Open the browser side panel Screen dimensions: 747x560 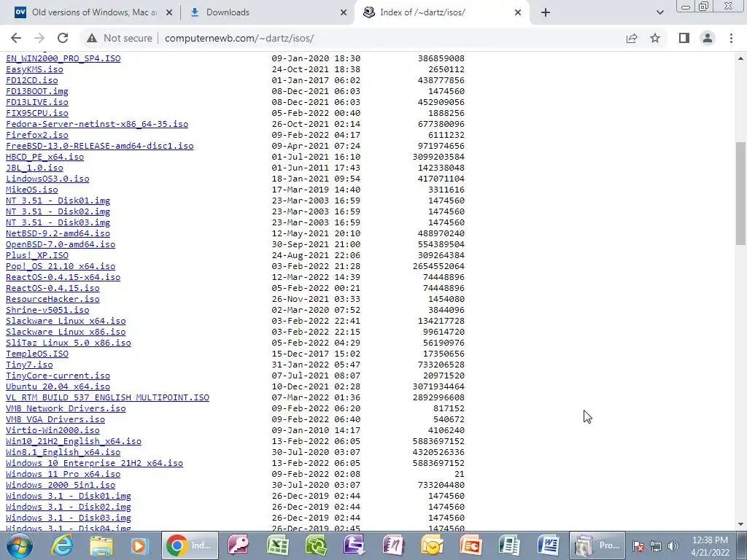(x=684, y=38)
